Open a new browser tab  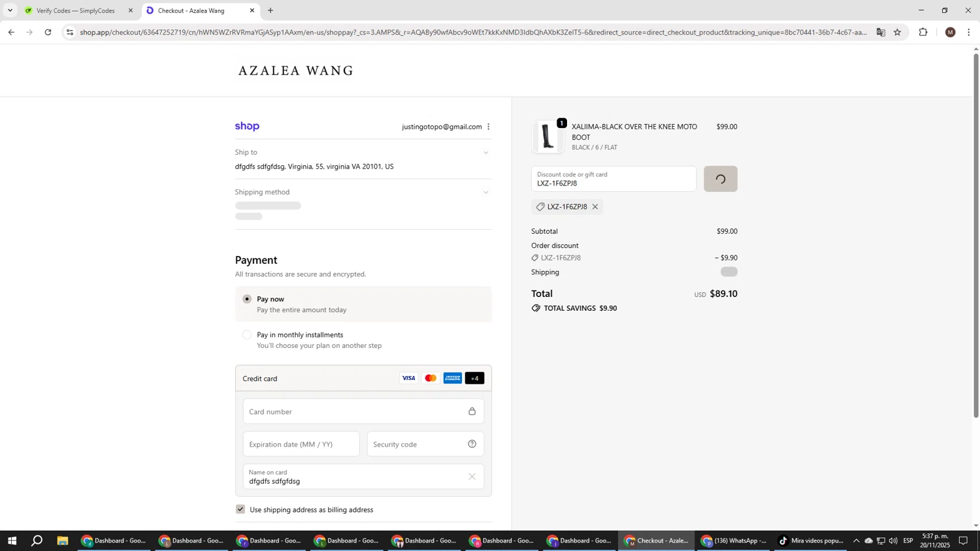tap(270, 10)
